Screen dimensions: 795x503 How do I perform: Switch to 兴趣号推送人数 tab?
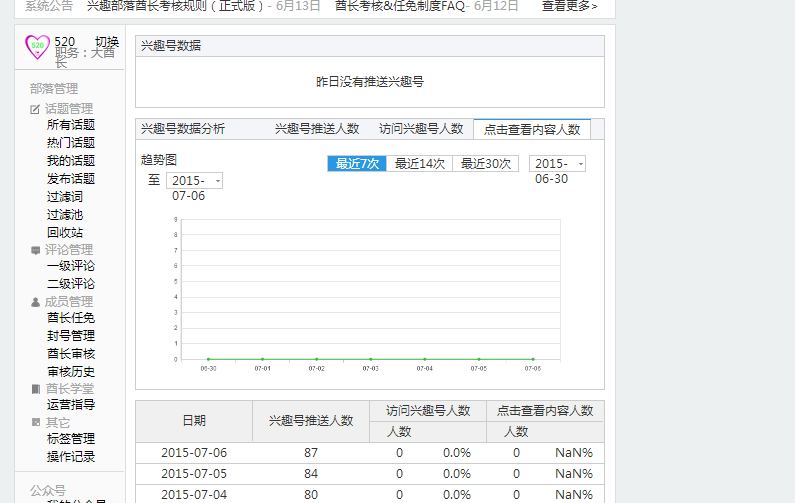pyautogui.click(x=317, y=129)
